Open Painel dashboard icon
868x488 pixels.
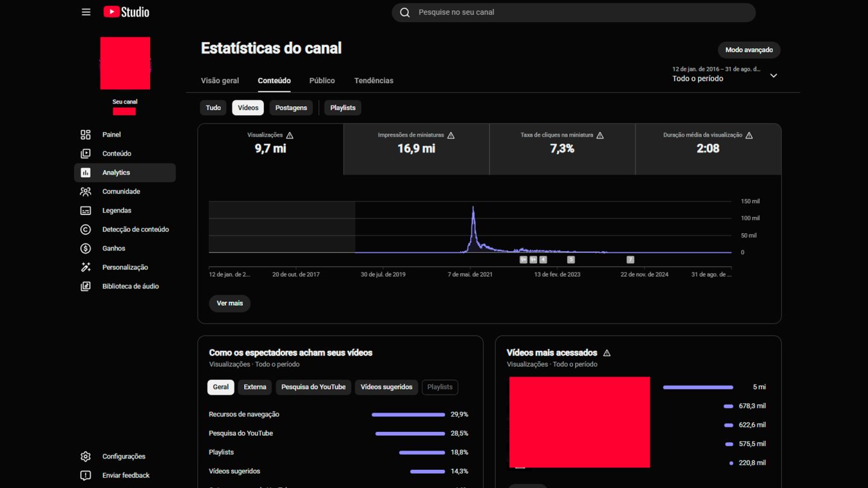tap(86, 134)
